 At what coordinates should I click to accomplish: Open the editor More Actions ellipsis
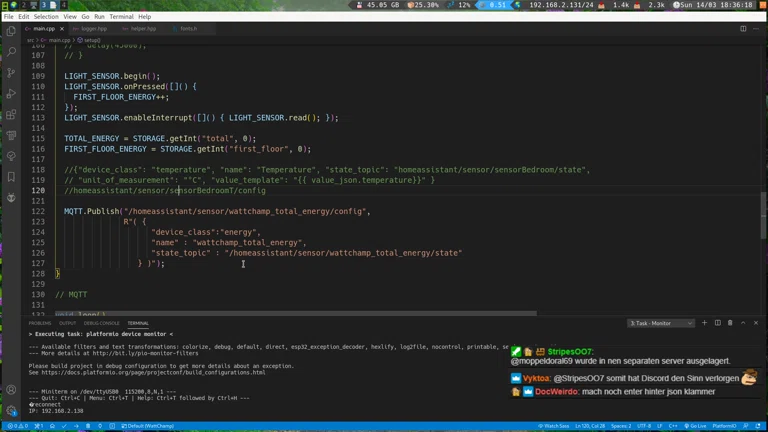click(756, 29)
